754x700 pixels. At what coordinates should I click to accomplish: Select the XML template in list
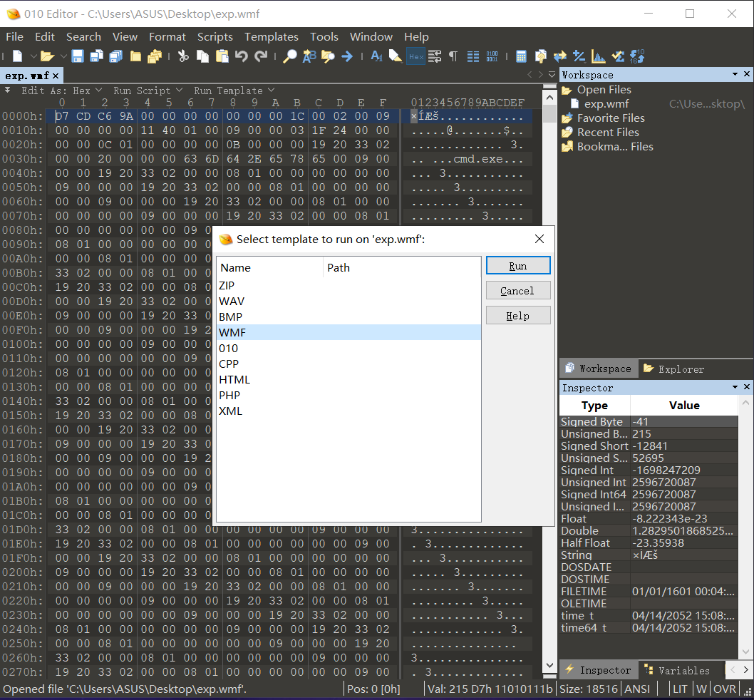coord(348,411)
